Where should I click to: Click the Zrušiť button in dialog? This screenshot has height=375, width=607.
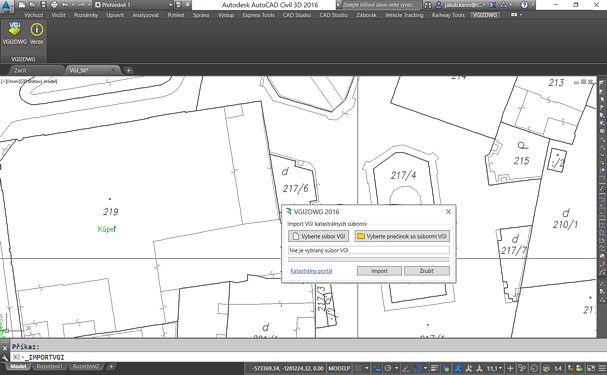tap(427, 271)
